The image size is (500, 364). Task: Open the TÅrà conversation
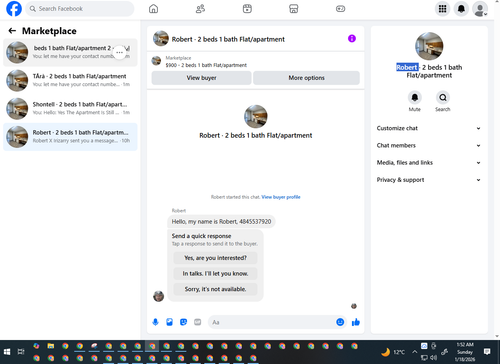[70, 80]
